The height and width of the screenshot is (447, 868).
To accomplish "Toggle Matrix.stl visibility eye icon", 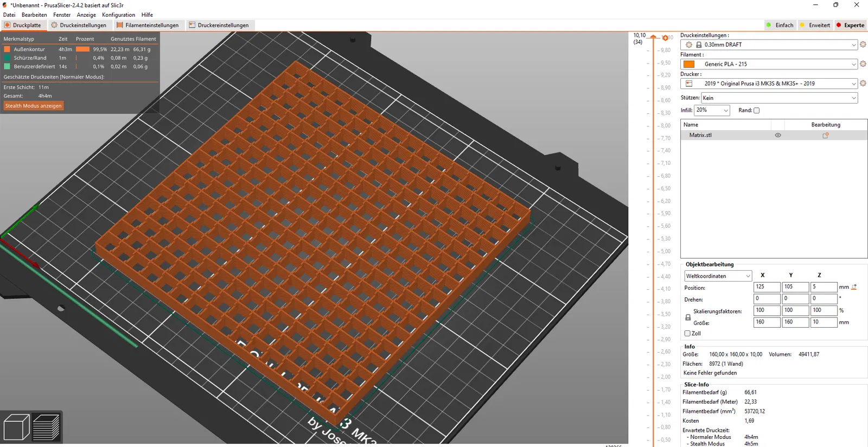I will [778, 135].
